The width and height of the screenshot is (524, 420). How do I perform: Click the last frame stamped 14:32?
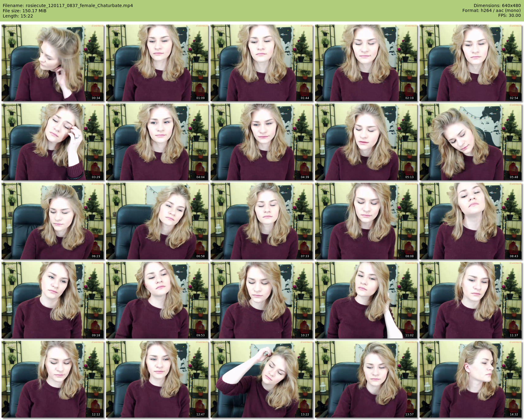coord(471,379)
